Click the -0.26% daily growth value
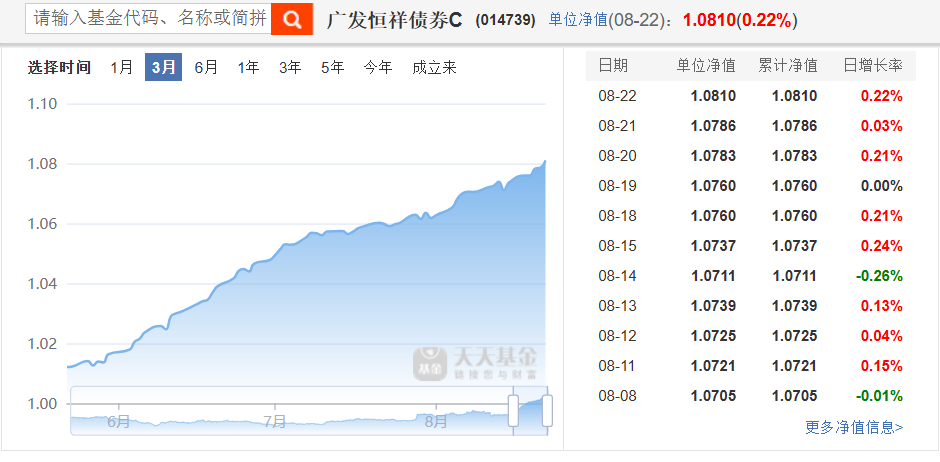This screenshot has width=940, height=462. (879, 276)
